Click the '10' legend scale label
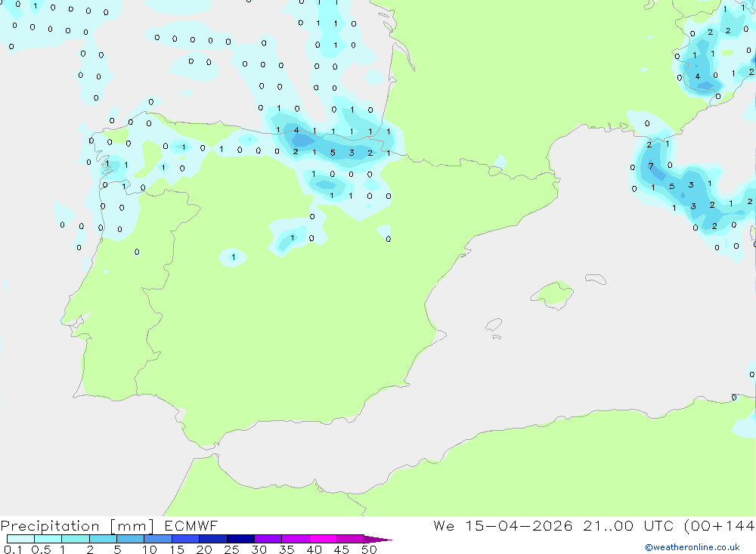 150,549
